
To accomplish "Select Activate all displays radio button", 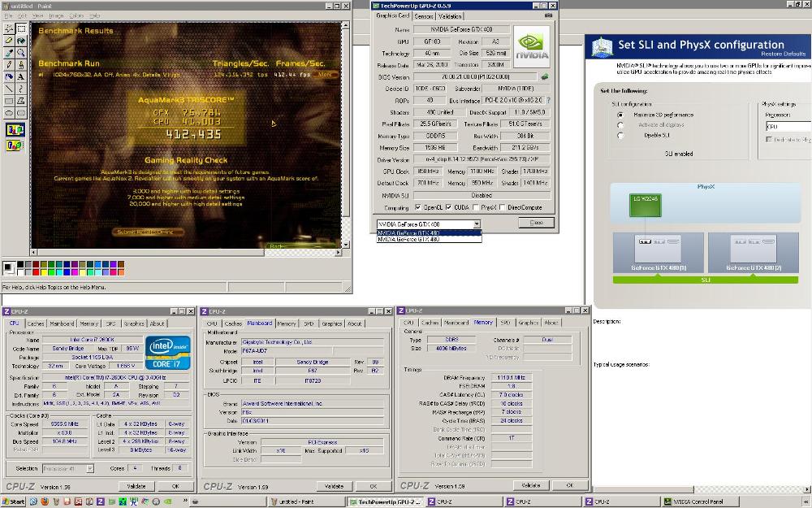I will [x=620, y=125].
